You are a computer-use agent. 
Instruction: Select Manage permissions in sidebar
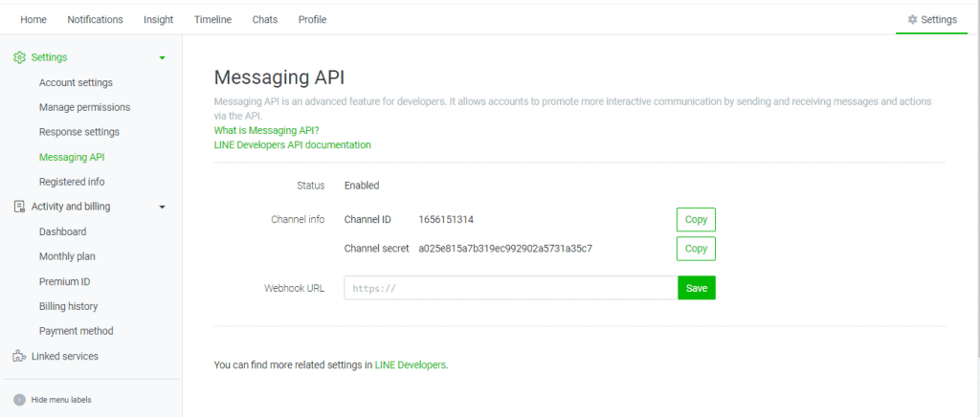coord(84,107)
